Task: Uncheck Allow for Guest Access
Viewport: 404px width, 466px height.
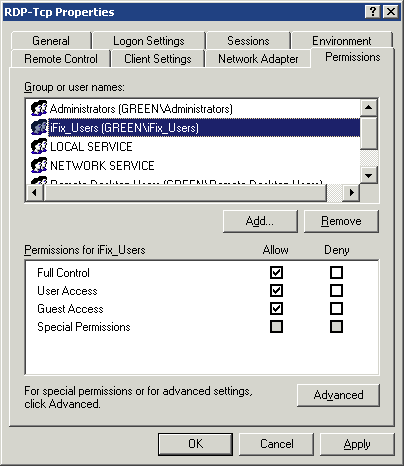Action: pyautogui.click(x=276, y=308)
